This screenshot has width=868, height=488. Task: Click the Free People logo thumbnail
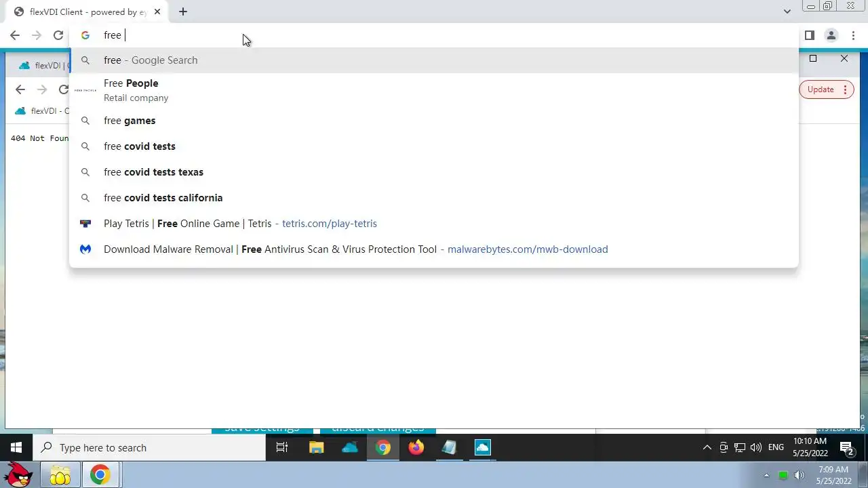click(x=85, y=90)
